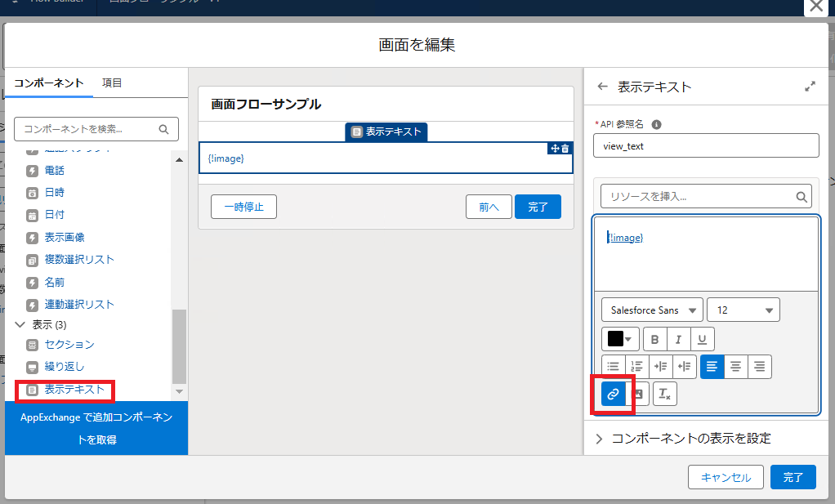The width and height of the screenshot is (835, 504).
Task: Click the view_text API name field
Action: [706, 146]
